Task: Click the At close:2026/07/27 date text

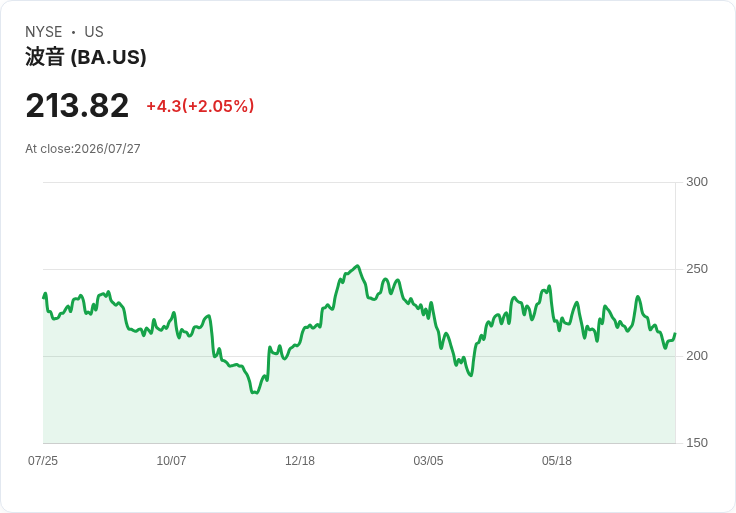Action: (x=83, y=149)
